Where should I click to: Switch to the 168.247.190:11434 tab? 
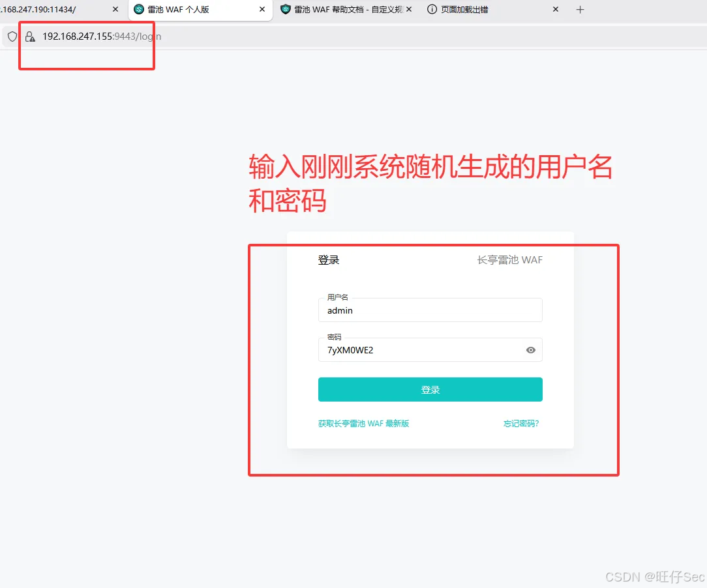[x=59, y=10]
